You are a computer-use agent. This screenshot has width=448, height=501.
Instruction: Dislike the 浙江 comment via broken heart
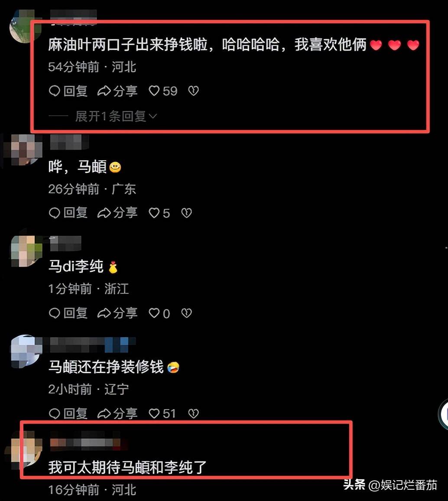[x=186, y=313]
